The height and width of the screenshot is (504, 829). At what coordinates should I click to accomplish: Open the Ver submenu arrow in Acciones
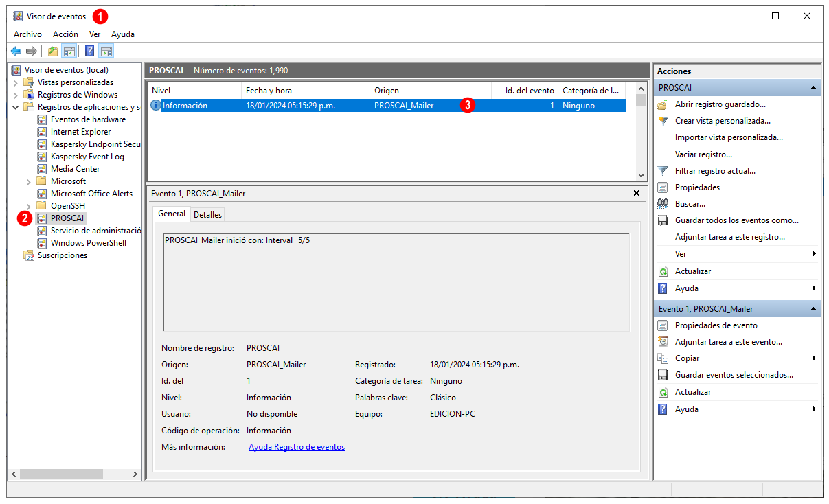click(814, 254)
